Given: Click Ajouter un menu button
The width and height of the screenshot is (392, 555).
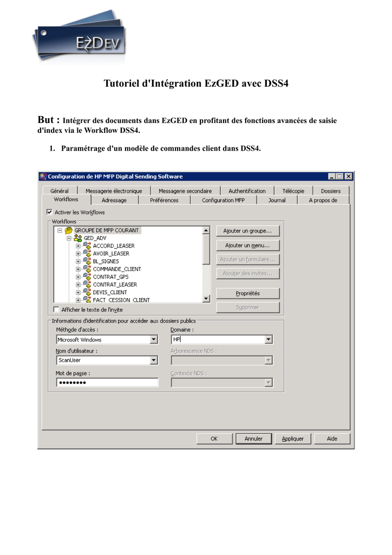Looking at the screenshot, I should coord(248,246).
